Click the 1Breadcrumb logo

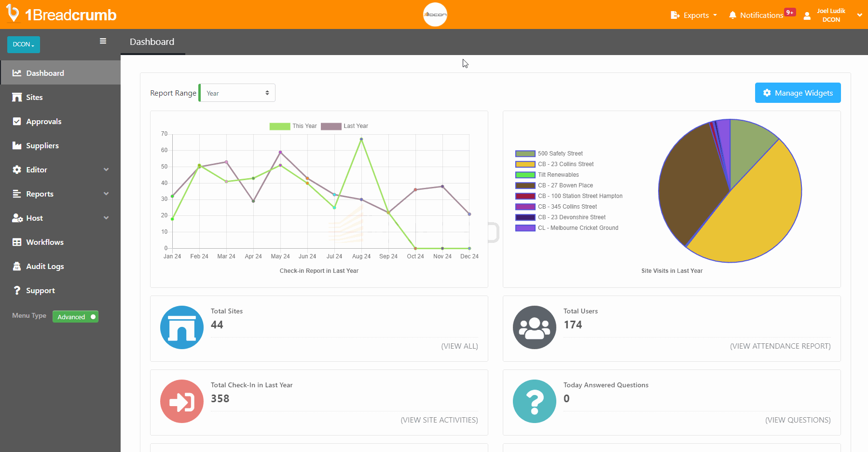[61, 14]
